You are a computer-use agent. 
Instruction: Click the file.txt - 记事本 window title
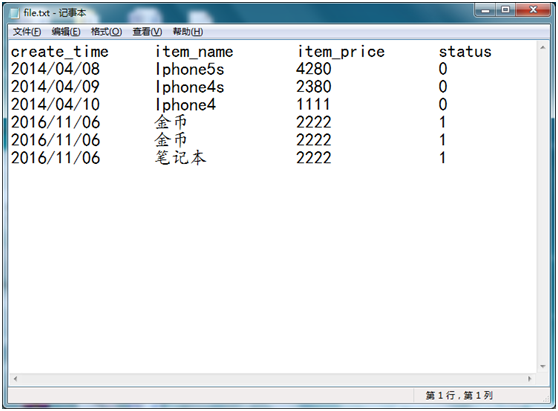55,13
